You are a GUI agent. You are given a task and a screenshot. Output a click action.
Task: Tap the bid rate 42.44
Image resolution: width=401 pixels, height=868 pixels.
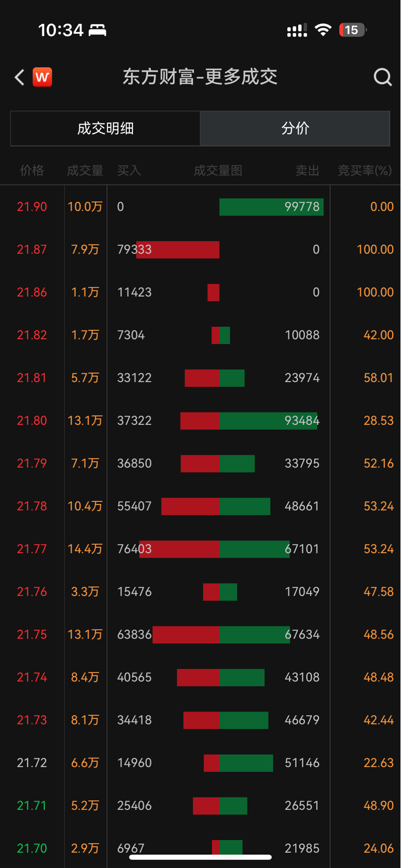click(x=379, y=720)
